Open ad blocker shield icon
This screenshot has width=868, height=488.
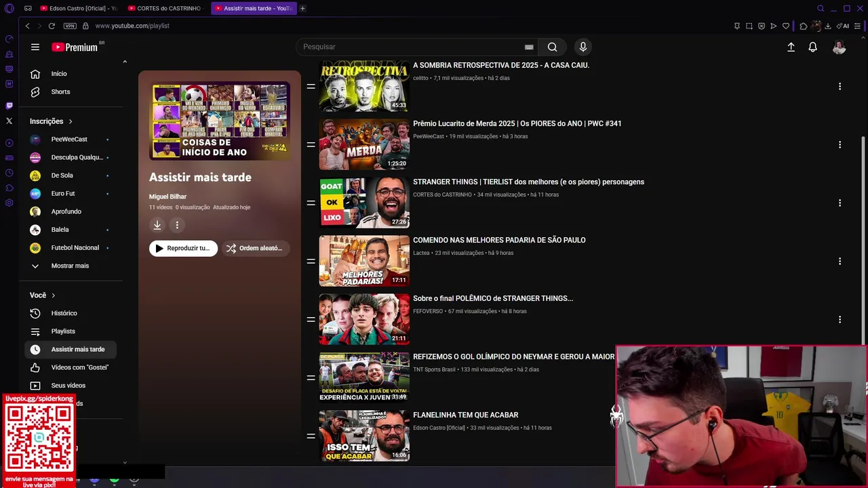point(762,26)
